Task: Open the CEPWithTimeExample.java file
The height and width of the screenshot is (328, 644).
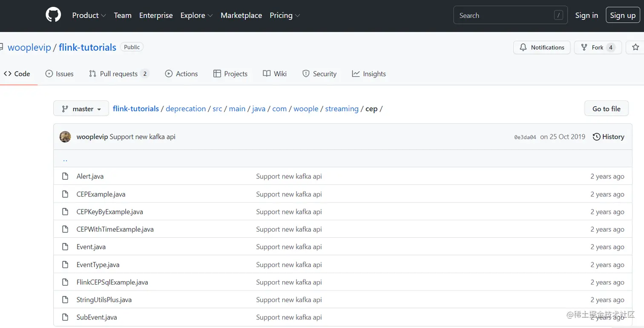Action: pyautogui.click(x=115, y=229)
